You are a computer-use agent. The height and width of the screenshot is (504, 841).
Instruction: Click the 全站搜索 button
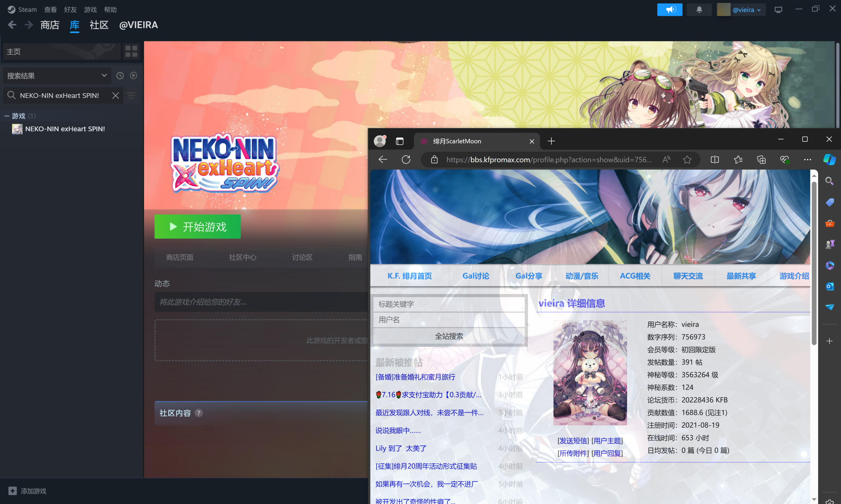(x=449, y=336)
